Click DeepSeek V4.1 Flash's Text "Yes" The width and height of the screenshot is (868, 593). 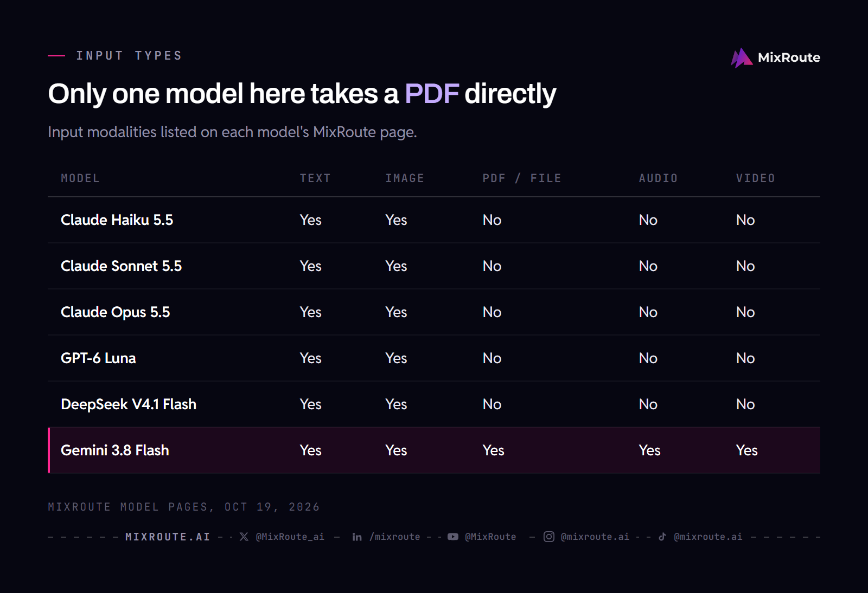pos(311,404)
